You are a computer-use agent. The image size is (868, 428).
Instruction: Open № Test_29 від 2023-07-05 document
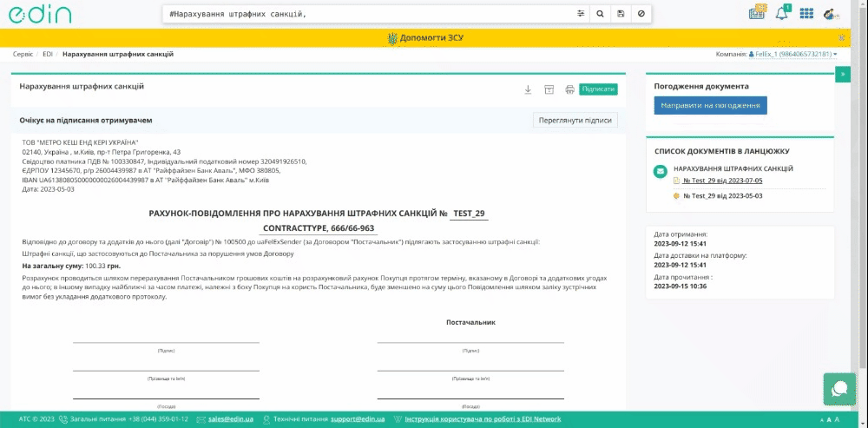coord(723,181)
